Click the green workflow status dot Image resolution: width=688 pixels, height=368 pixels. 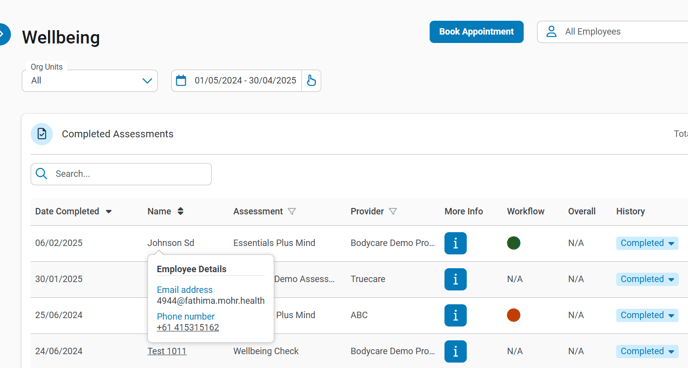(513, 243)
